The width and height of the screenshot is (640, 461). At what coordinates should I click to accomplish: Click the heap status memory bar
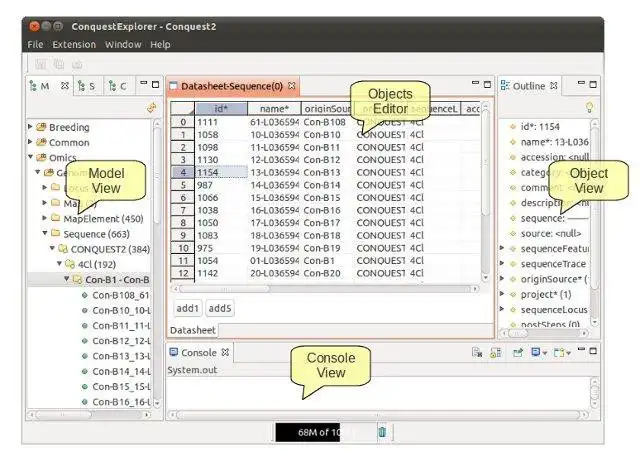(325, 432)
